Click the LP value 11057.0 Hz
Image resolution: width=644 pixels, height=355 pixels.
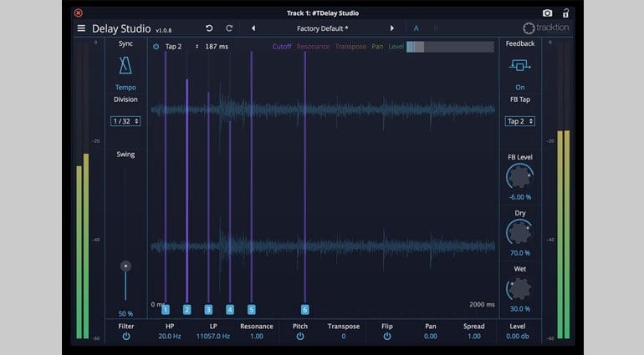(213, 336)
